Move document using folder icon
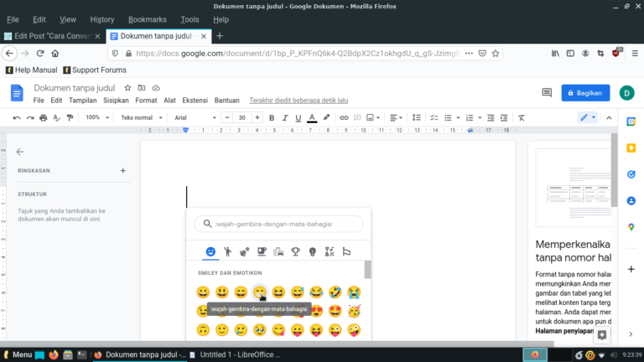The image size is (644, 362). click(142, 88)
